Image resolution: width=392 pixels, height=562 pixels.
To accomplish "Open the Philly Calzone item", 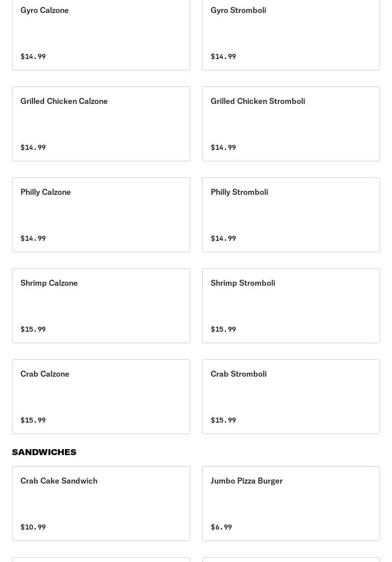I will click(101, 214).
